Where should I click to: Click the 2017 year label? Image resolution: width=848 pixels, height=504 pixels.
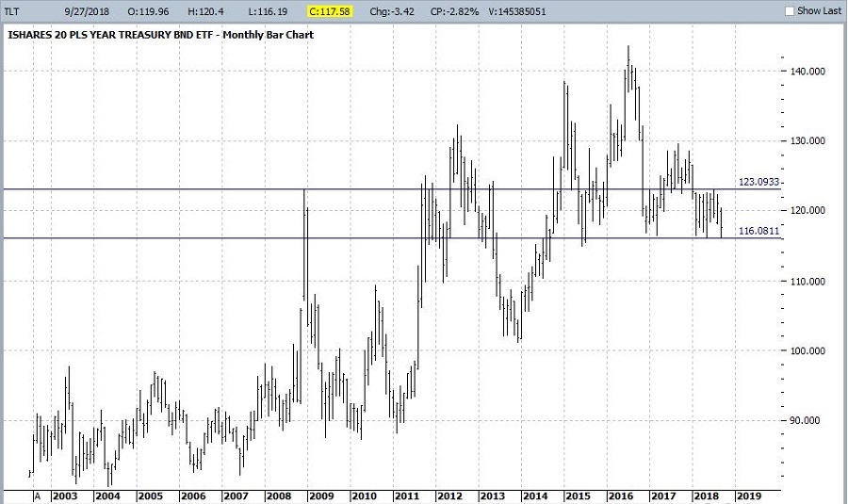click(x=663, y=496)
